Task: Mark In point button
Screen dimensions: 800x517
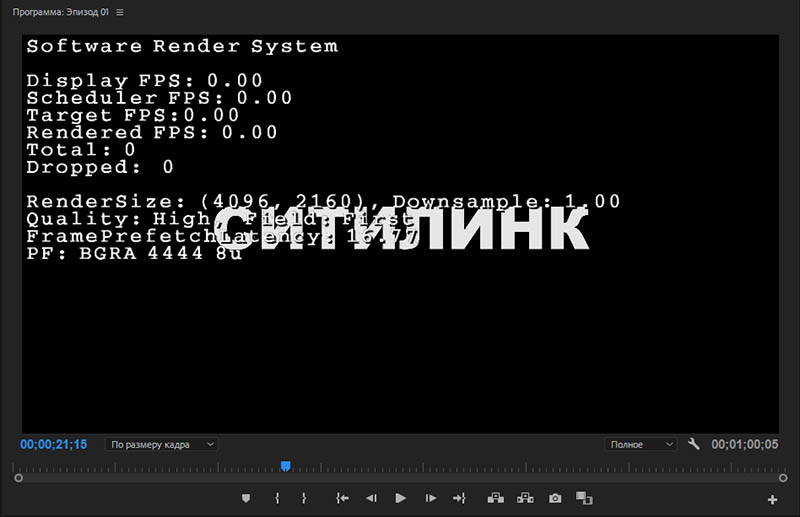Action: [x=277, y=498]
